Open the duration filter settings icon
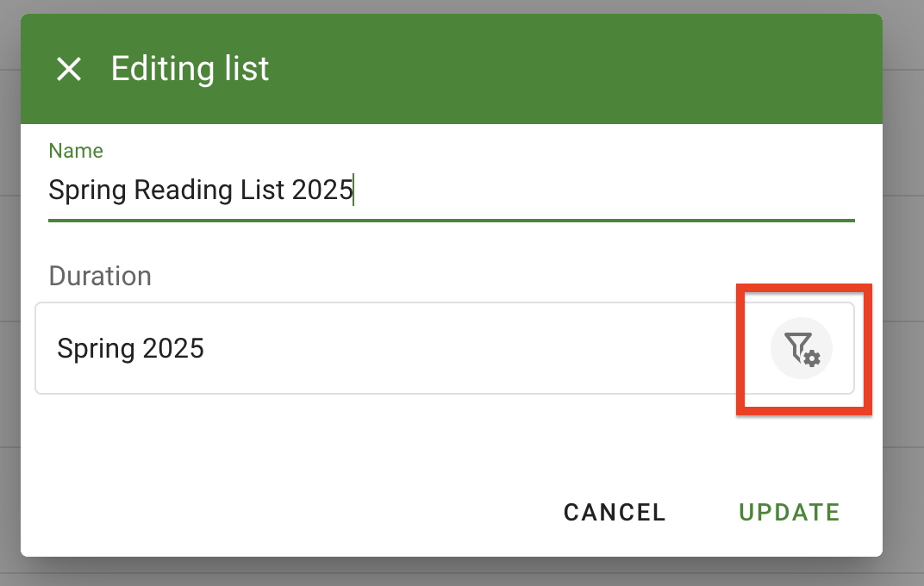Screen dimensions: 924x586 (801, 348)
